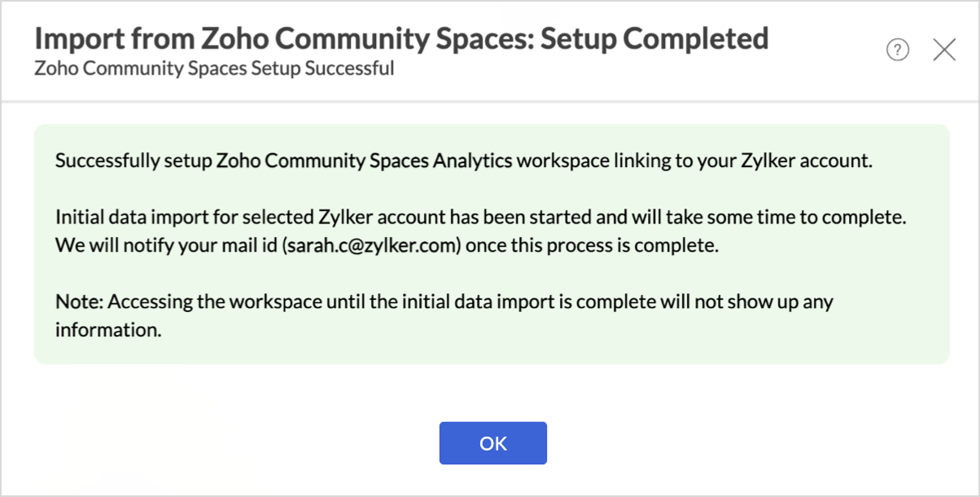
Task: Click "once this process is complete." text
Action: pyautogui.click(x=593, y=246)
